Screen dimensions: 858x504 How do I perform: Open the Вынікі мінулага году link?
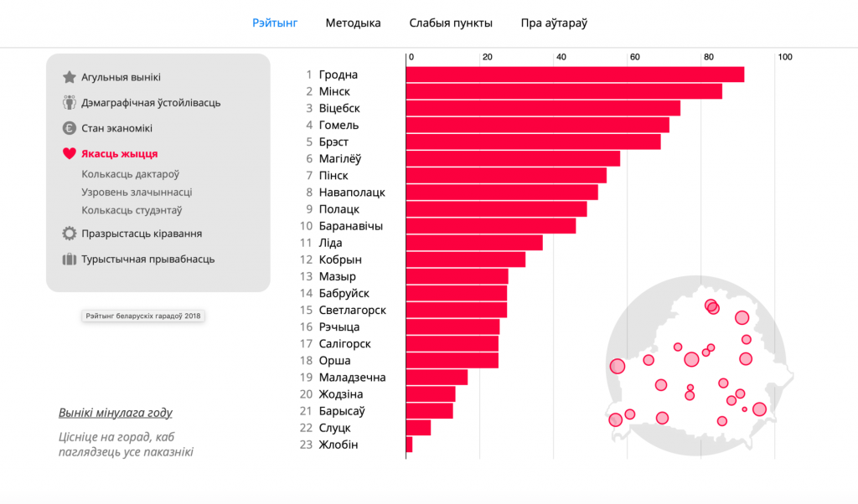[x=116, y=413]
